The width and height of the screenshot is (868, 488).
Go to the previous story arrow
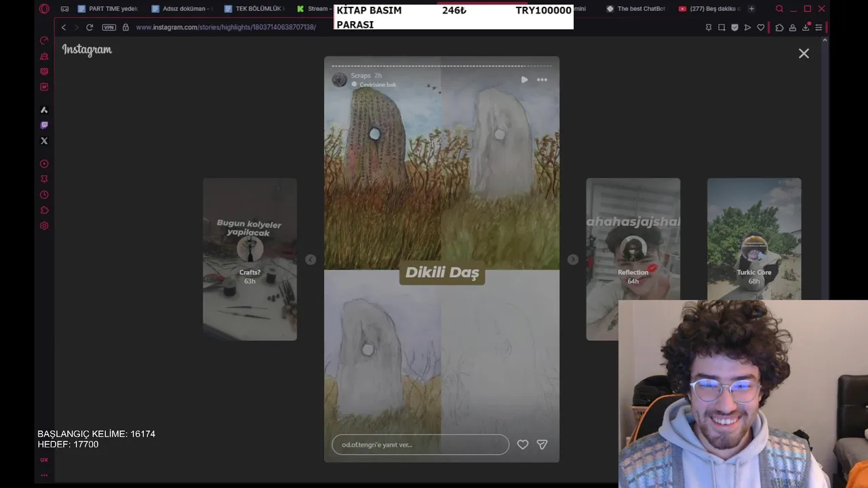tap(311, 260)
